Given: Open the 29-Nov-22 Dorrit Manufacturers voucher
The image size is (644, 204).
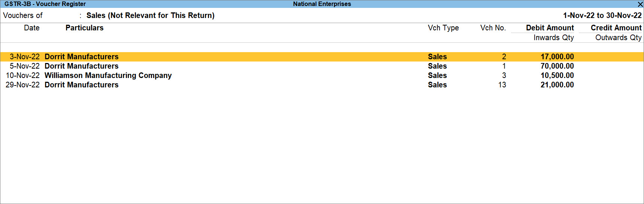Looking at the screenshot, I should [x=322, y=85].
